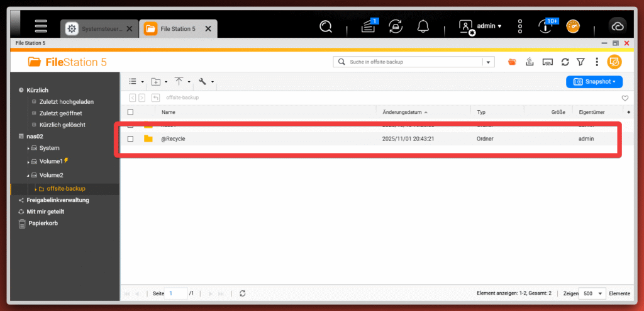Open the admin user menu
The width and height of the screenshot is (644, 311).
[482, 26]
